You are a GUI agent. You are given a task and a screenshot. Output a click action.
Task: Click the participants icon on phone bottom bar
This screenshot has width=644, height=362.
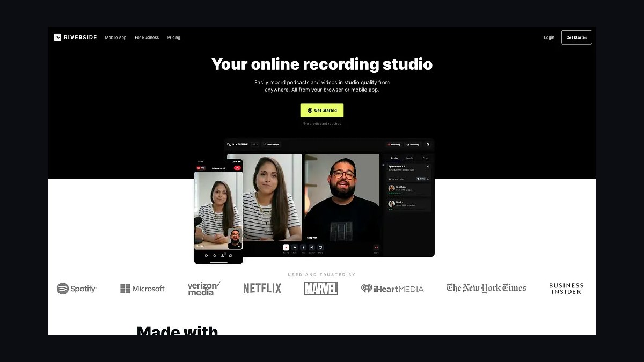tap(222, 255)
